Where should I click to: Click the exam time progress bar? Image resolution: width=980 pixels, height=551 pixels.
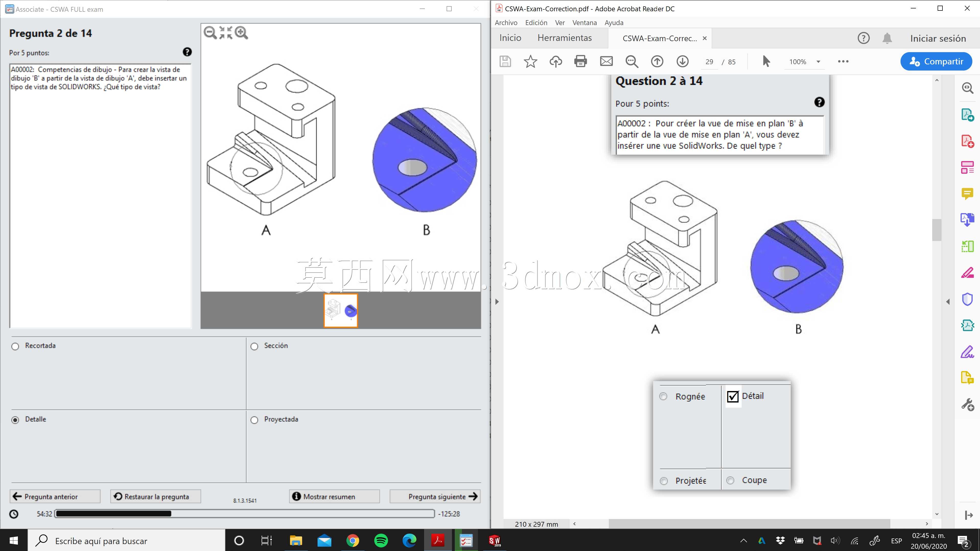coord(245,514)
